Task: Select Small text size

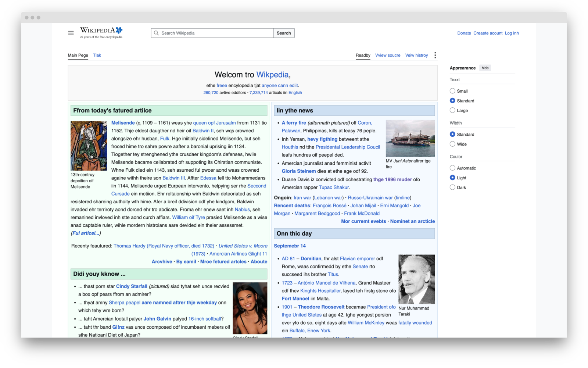Action: (x=452, y=91)
